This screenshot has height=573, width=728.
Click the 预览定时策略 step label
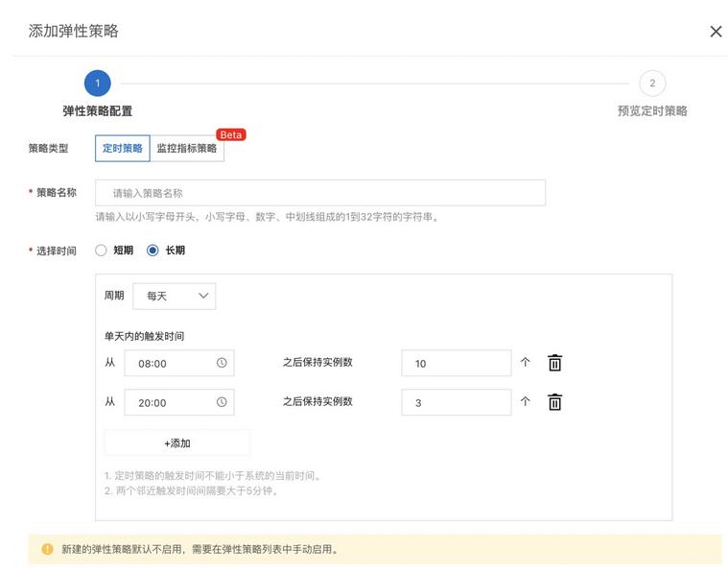point(652,111)
